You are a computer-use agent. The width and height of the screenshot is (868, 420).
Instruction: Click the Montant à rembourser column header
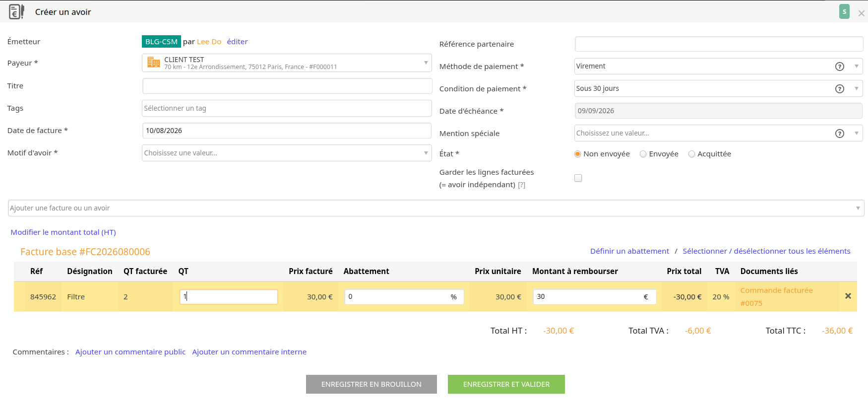tap(575, 271)
